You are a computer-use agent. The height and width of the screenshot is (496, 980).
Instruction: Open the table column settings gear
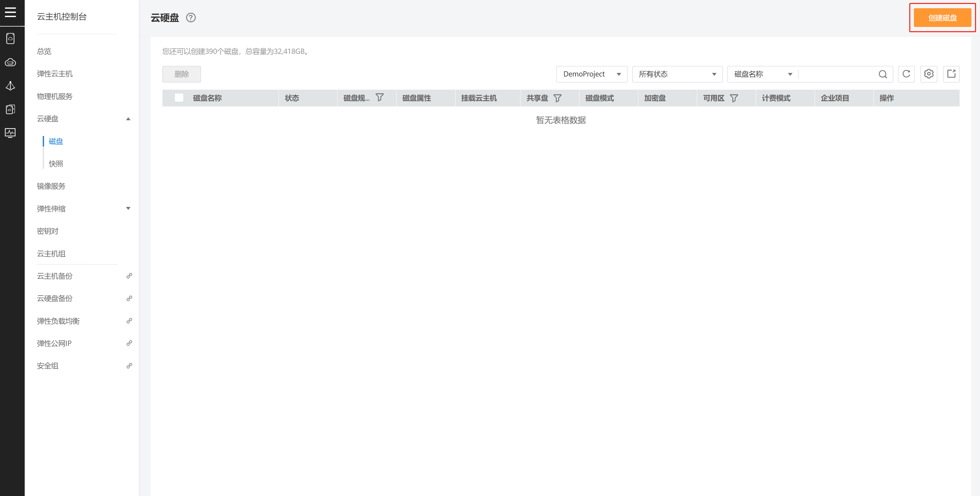coord(928,74)
